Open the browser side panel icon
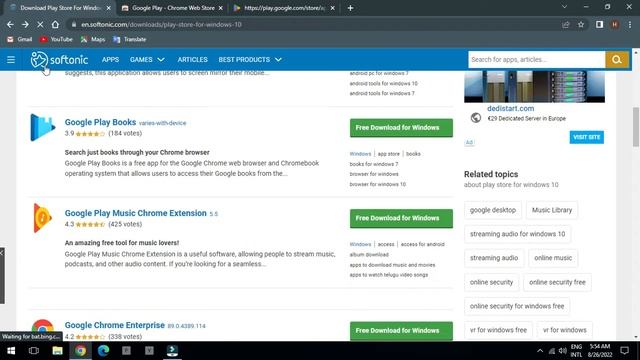The width and height of the screenshot is (640, 360). [599, 24]
